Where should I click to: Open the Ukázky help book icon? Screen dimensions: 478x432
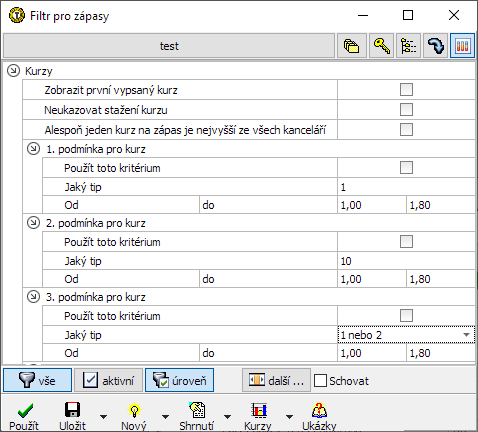[319, 410]
